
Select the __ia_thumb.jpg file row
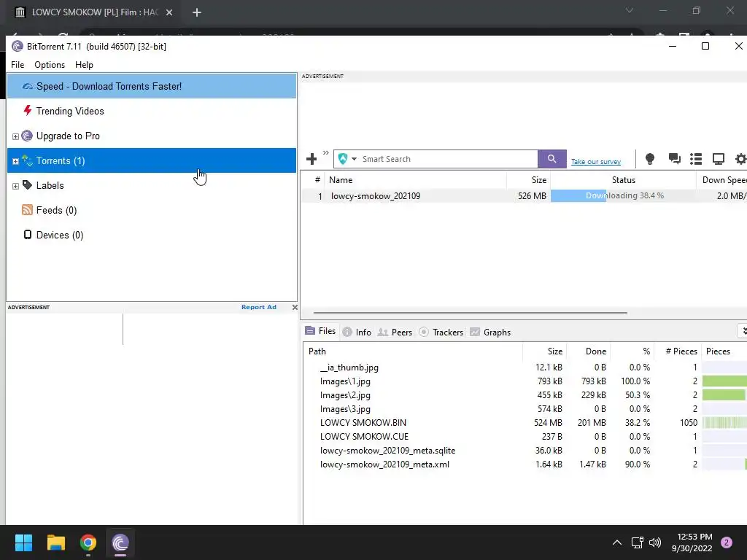click(x=525, y=367)
